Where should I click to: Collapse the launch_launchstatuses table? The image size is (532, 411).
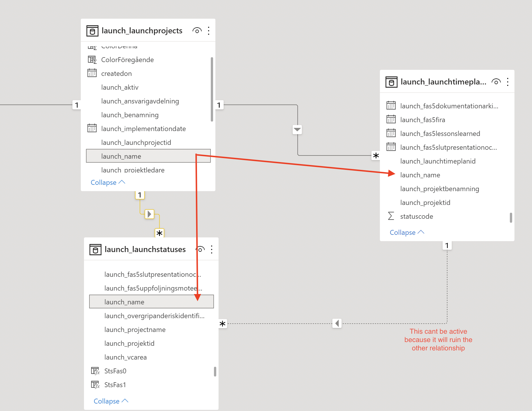(111, 401)
